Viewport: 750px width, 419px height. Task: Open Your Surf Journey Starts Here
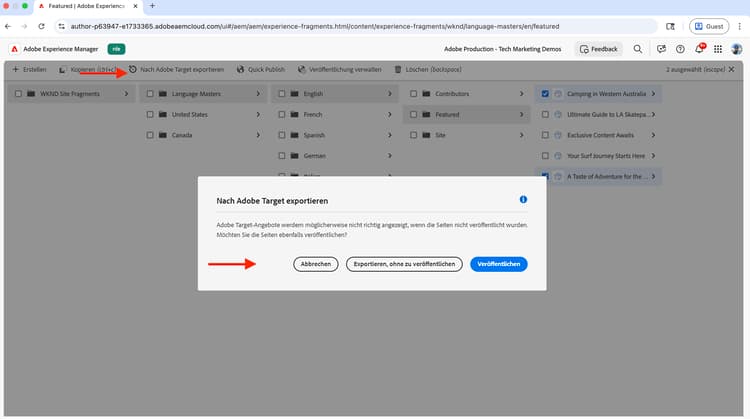click(606, 156)
